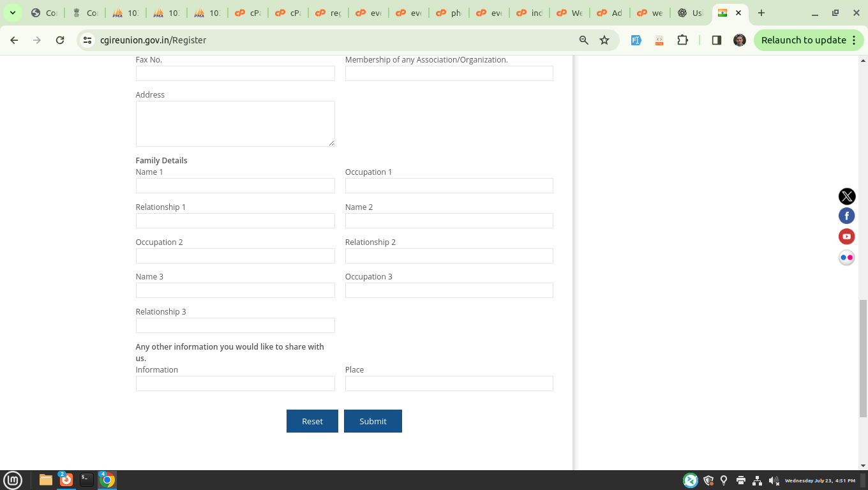Image resolution: width=868 pixels, height=490 pixels.
Task: Expand the tab search dropdown arrow
Action: tap(12, 13)
